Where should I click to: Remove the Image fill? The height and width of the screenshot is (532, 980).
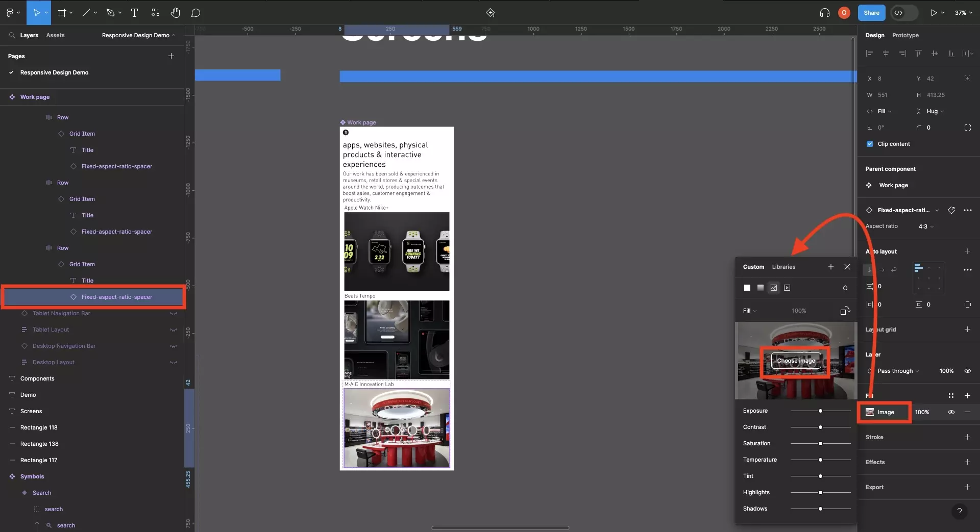point(967,412)
